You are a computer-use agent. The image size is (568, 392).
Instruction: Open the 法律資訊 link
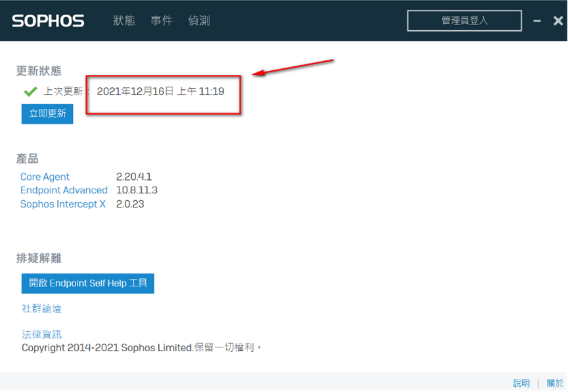41,334
